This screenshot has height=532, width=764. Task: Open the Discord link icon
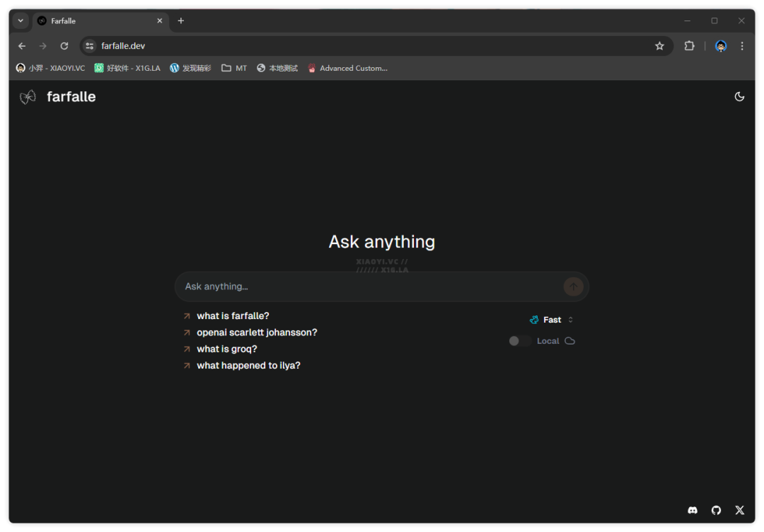click(x=693, y=510)
